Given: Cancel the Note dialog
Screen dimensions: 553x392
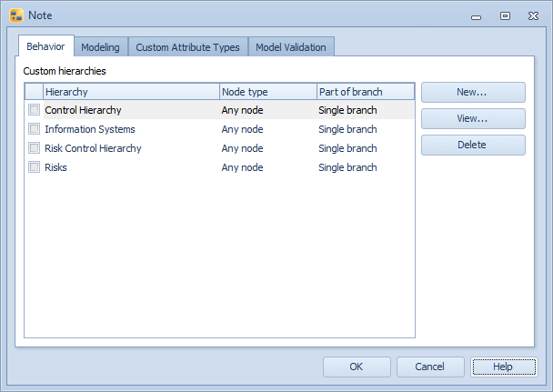Looking at the screenshot, I should pos(430,367).
